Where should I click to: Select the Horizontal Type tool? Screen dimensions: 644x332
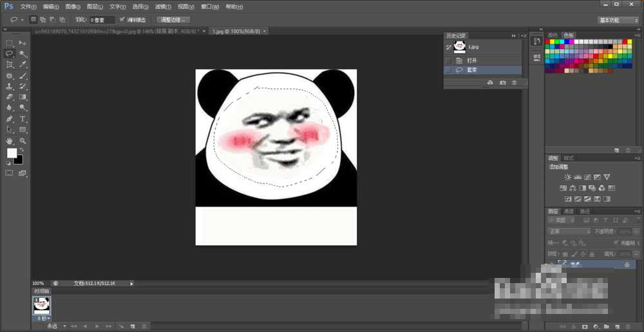tap(23, 119)
